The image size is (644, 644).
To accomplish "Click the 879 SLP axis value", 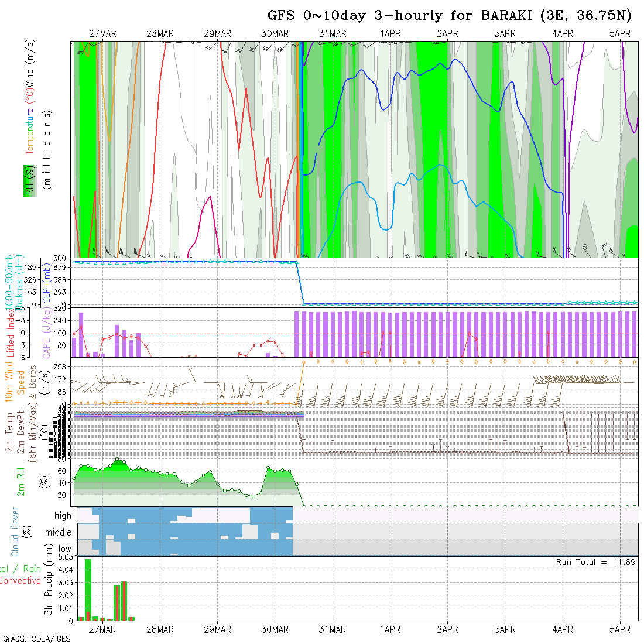I will point(60,268).
